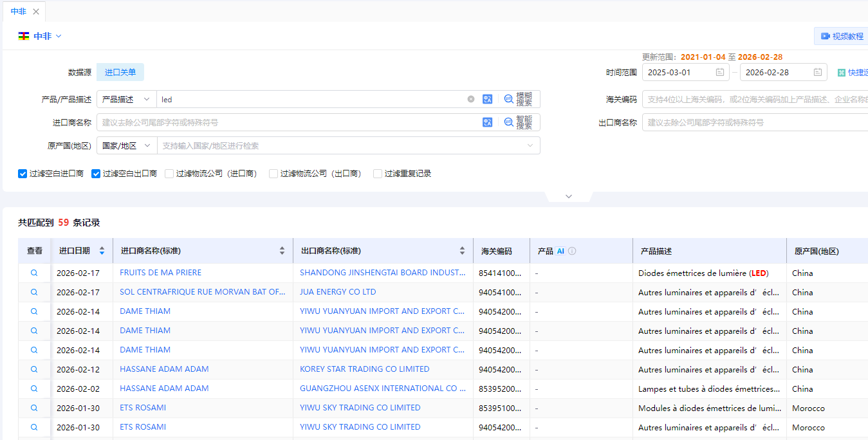Image resolution: width=868 pixels, height=440 pixels.
Task: Open the JUA ENERGY CO LTD exporter link
Action: tap(338, 292)
